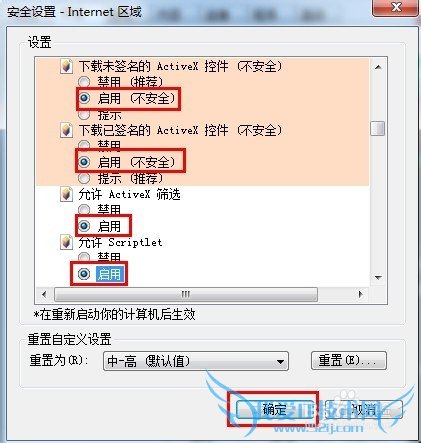
Task: Confirm settings with 确定 button
Action: [x=275, y=409]
